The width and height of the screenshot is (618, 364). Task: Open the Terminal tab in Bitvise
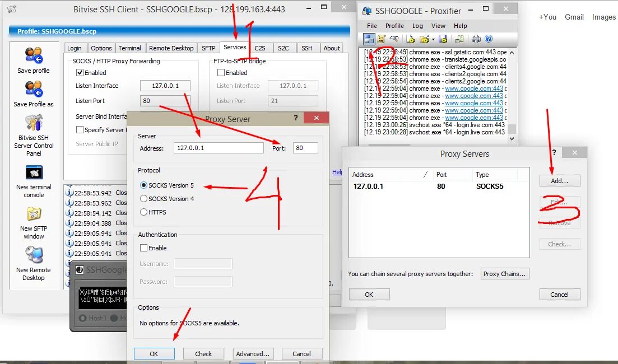click(129, 48)
